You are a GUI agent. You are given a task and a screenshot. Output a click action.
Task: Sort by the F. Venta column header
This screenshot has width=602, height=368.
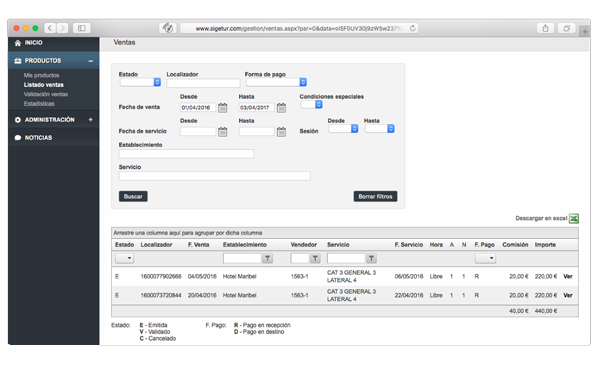(x=198, y=244)
